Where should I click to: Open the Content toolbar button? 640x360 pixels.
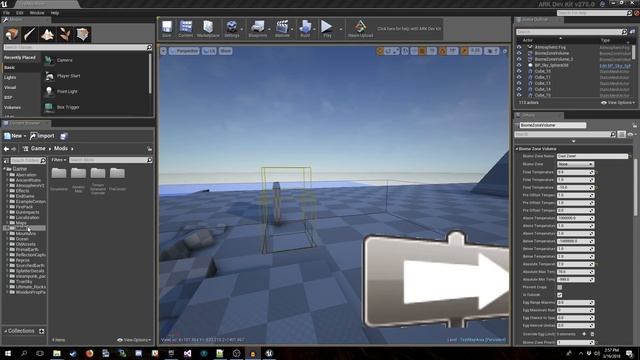185,29
